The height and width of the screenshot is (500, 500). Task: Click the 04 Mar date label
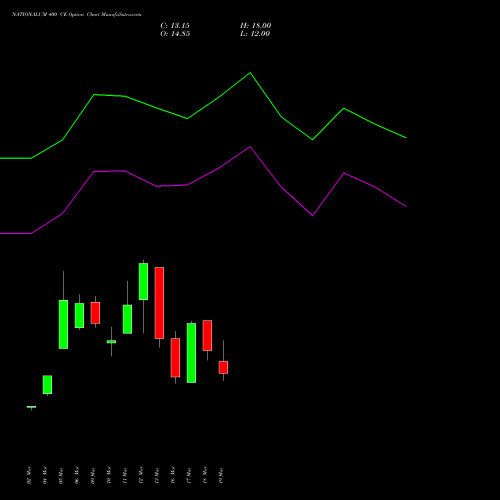45,475
